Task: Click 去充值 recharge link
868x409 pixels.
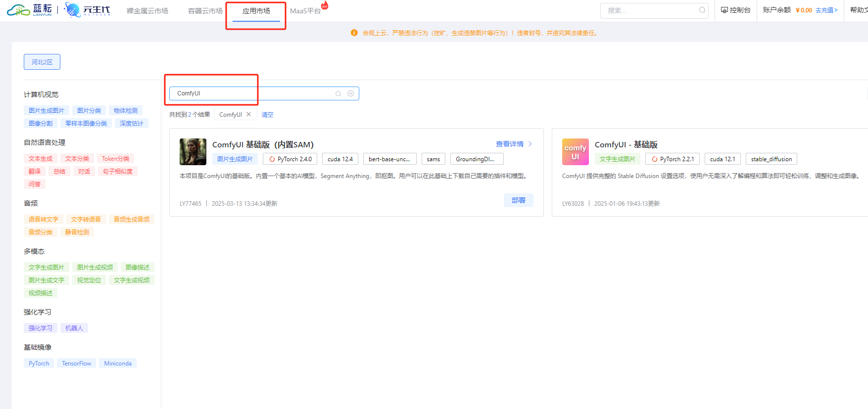Action: [826, 10]
